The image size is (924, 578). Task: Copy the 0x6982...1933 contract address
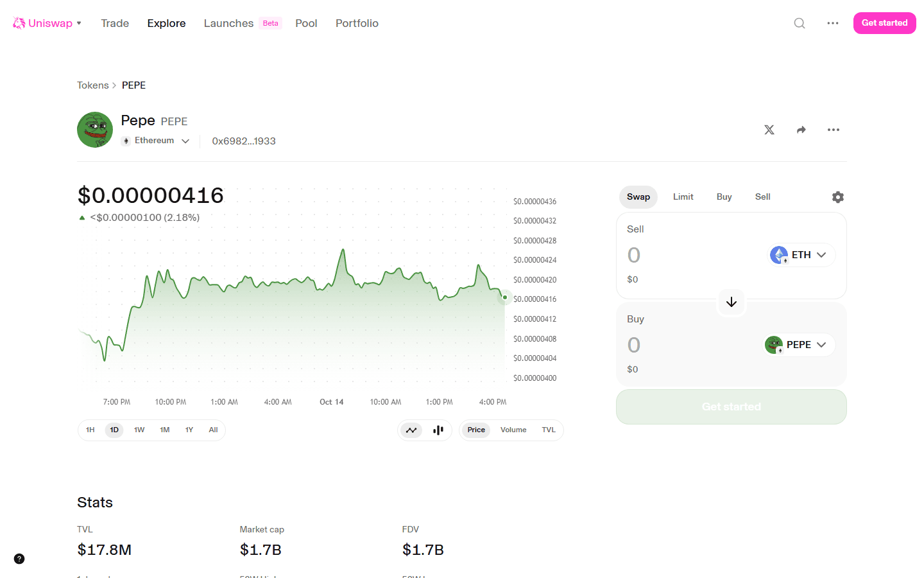click(244, 141)
